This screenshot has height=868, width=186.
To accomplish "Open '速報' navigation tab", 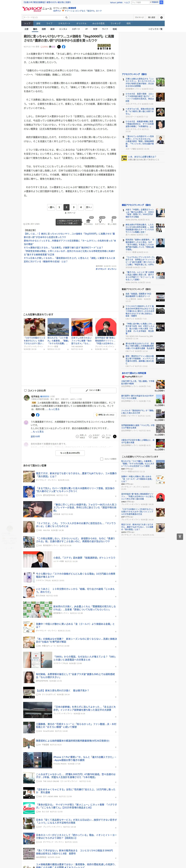I will 38,24.
